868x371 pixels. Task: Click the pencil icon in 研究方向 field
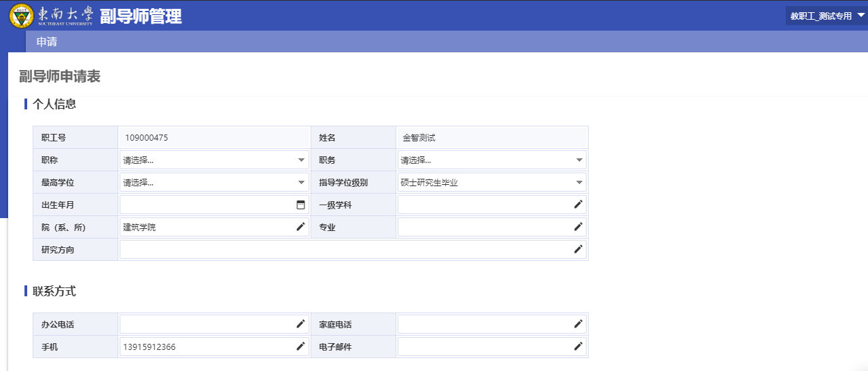click(x=578, y=249)
